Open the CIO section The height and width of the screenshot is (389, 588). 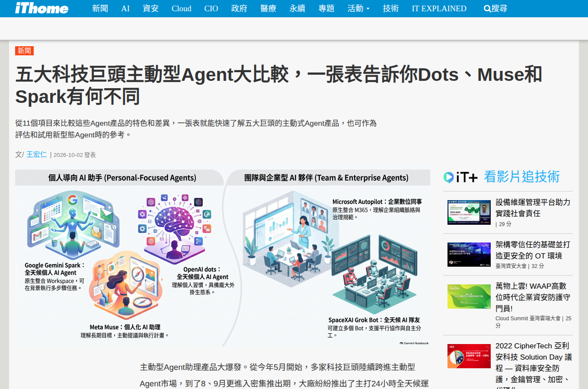211,9
